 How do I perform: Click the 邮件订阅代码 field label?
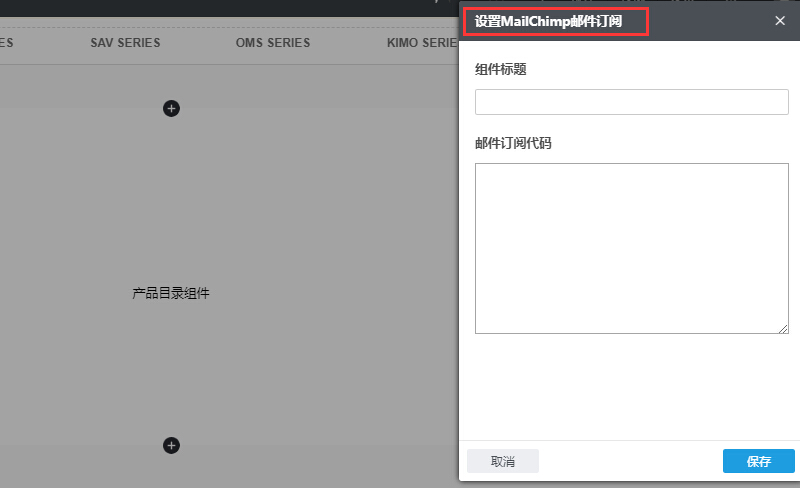pos(513,143)
